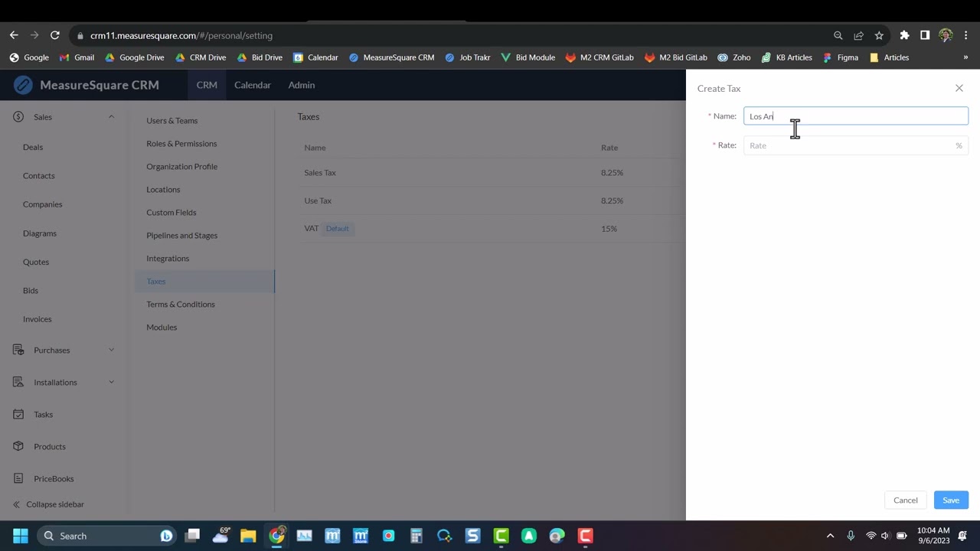Open the Calendar bookmark
Screen dimensions: 980x551
(315, 57)
